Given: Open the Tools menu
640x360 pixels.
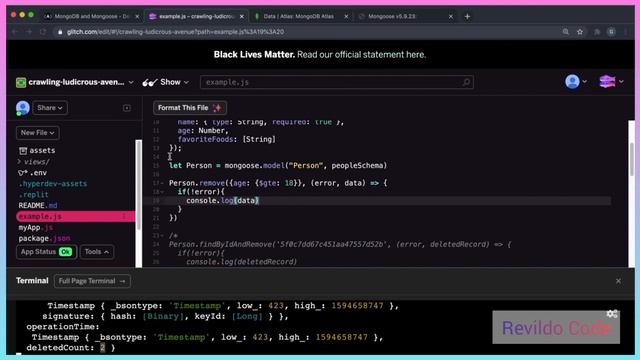Looking at the screenshot, I should 97,252.
